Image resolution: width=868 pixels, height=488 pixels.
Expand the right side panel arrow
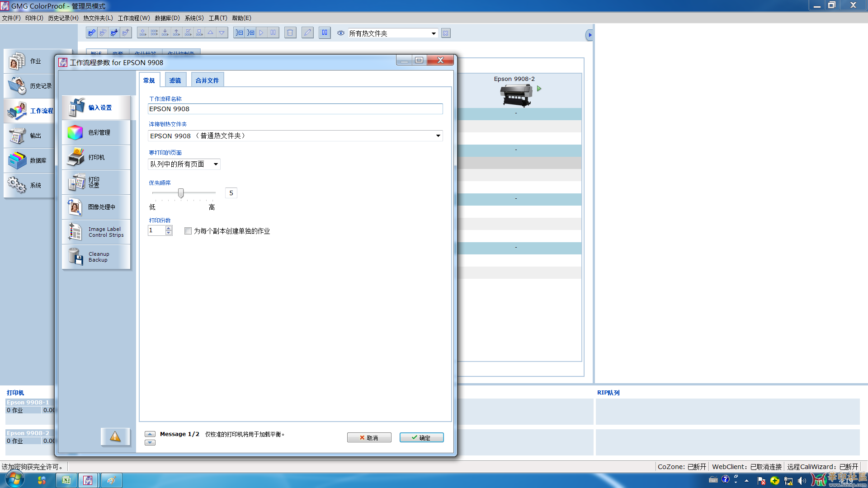(589, 35)
